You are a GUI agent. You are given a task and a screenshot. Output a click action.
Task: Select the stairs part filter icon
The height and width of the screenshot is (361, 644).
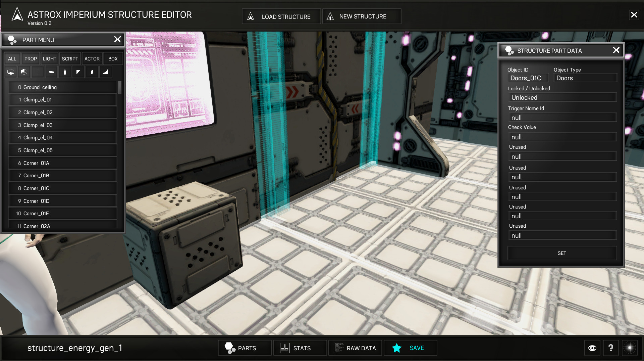tap(105, 72)
